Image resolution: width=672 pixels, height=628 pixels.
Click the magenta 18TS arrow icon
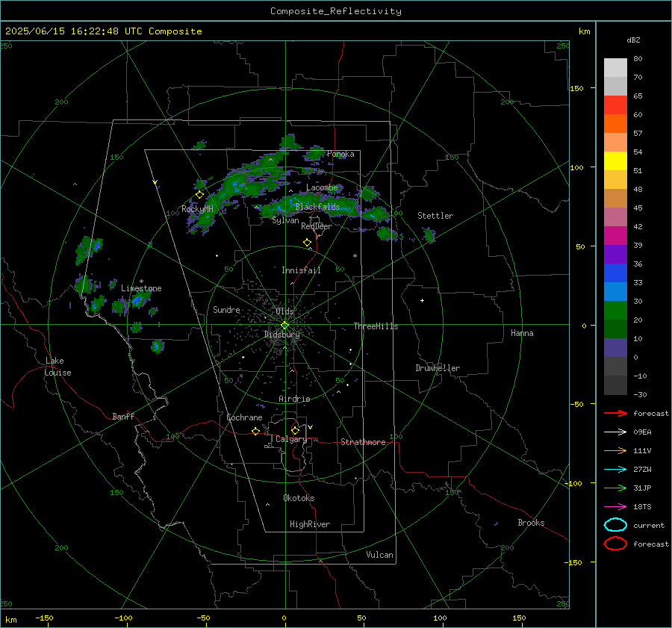(615, 507)
